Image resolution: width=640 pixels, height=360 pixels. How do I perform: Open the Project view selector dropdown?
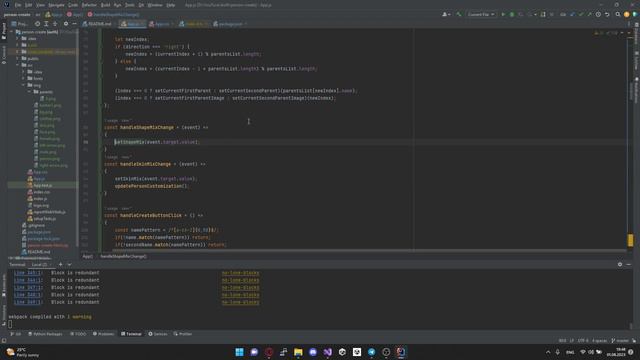tap(19, 24)
